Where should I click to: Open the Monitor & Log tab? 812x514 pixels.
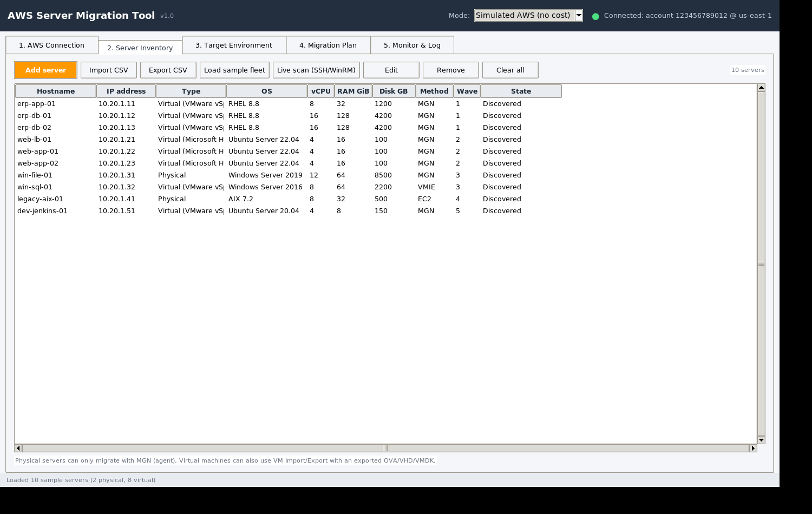point(412,45)
